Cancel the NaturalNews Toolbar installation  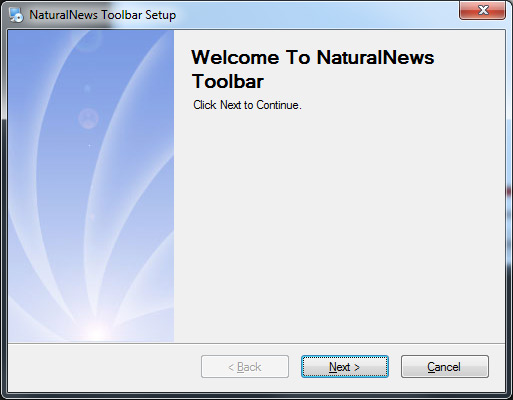(445, 367)
